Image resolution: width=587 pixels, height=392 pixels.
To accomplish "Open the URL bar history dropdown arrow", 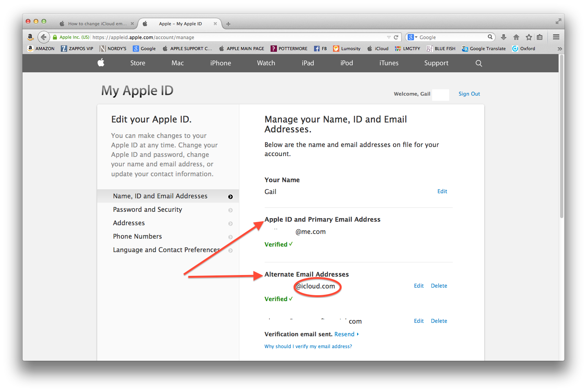I will (389, 37).
